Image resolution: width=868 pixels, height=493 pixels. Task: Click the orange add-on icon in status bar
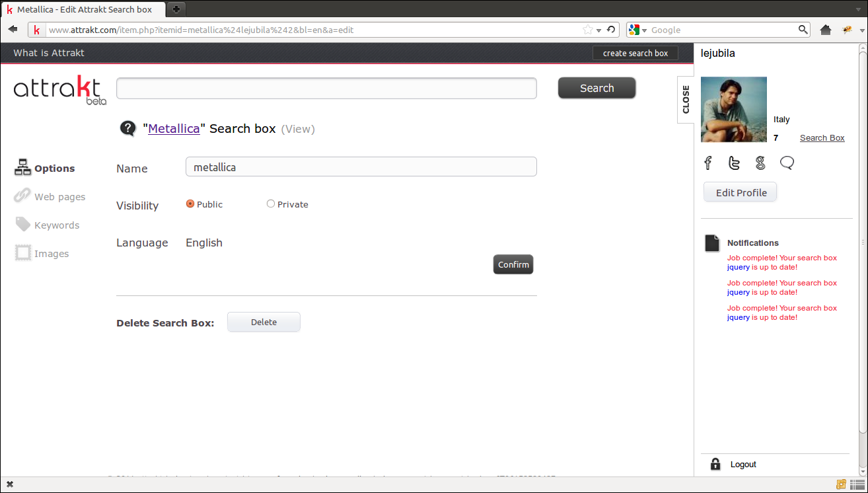pyautogui.click(x=842, y=484)
